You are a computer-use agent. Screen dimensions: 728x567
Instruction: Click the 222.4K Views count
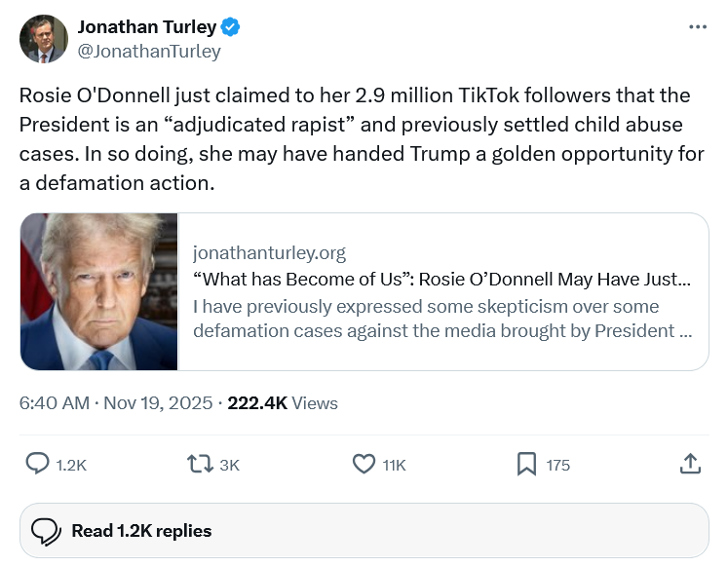(282, 402)
